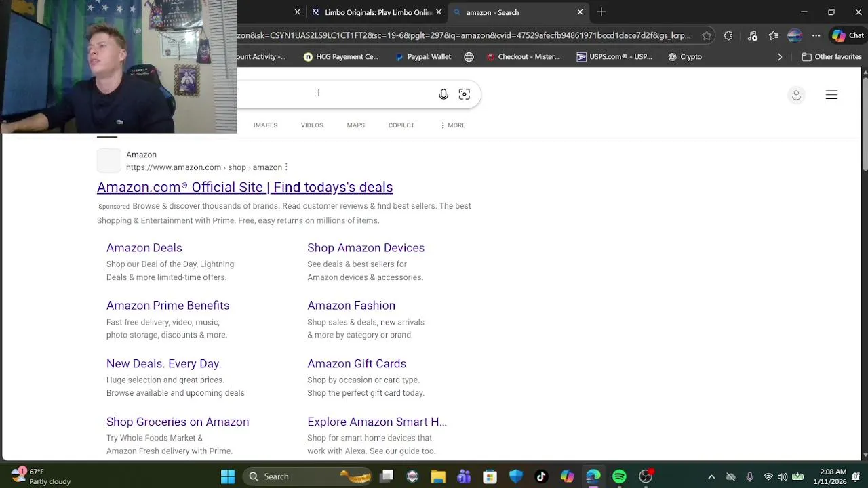Show more favorites bar items chevron
The height and width of the screenshot is (488, 868).
[780, 57]
